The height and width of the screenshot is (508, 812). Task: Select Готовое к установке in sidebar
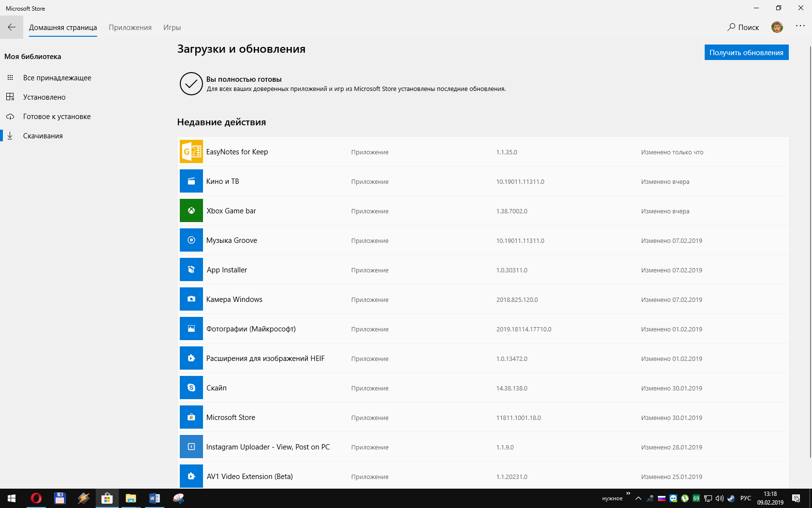click(x=57, y=117)
